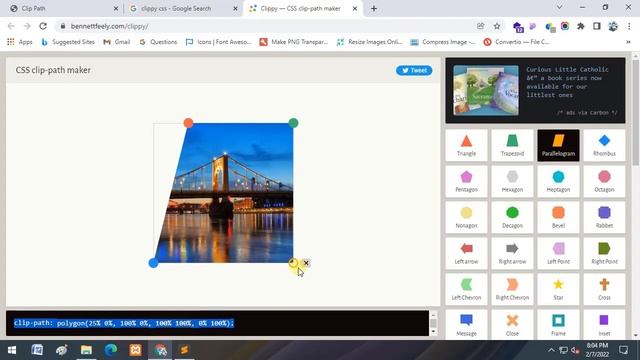
Task: Choose the Heptagon shape
Action: click(x=558, y=181)
